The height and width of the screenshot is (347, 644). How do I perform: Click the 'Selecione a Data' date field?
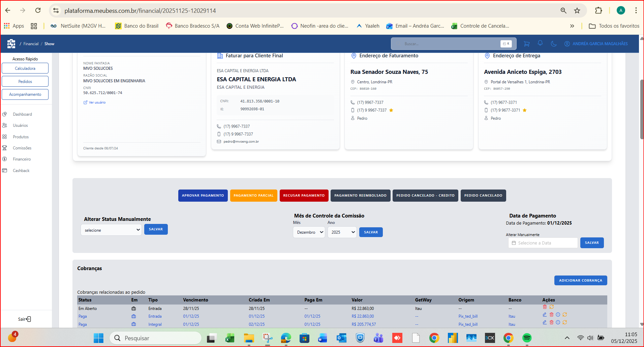point(543,243)
